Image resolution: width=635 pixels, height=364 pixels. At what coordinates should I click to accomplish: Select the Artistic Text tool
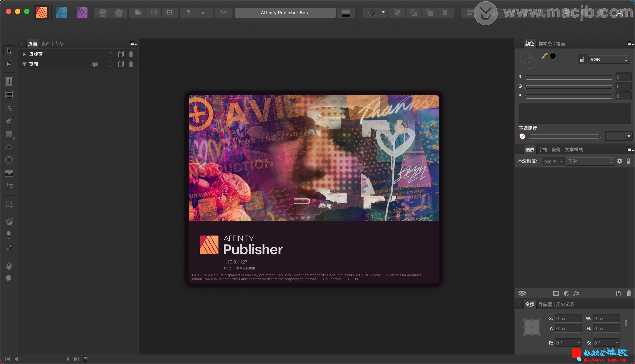click(x=9, y=108)
